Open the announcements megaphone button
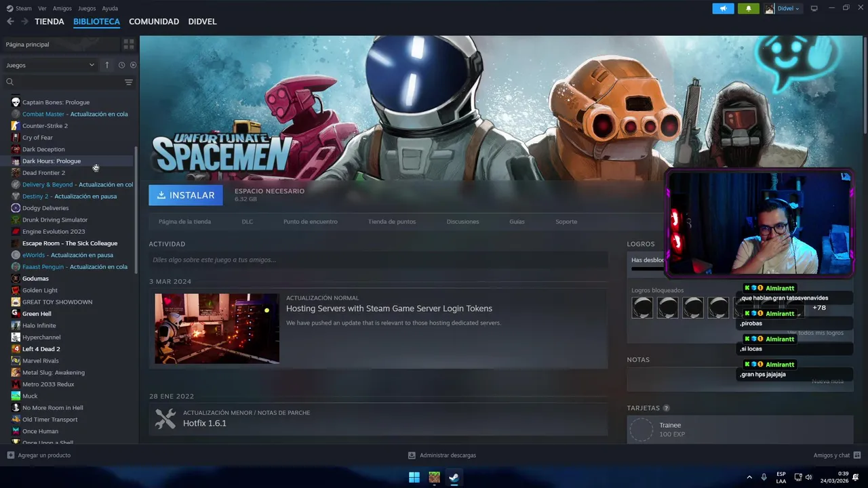Screen dimensions: 868x488 point(724,9)
